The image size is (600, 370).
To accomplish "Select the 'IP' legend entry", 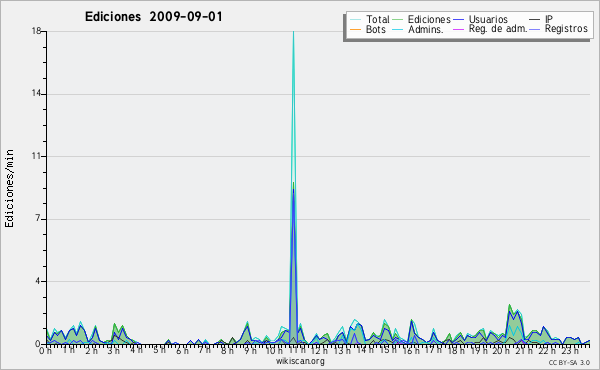I will pos(549,19).
